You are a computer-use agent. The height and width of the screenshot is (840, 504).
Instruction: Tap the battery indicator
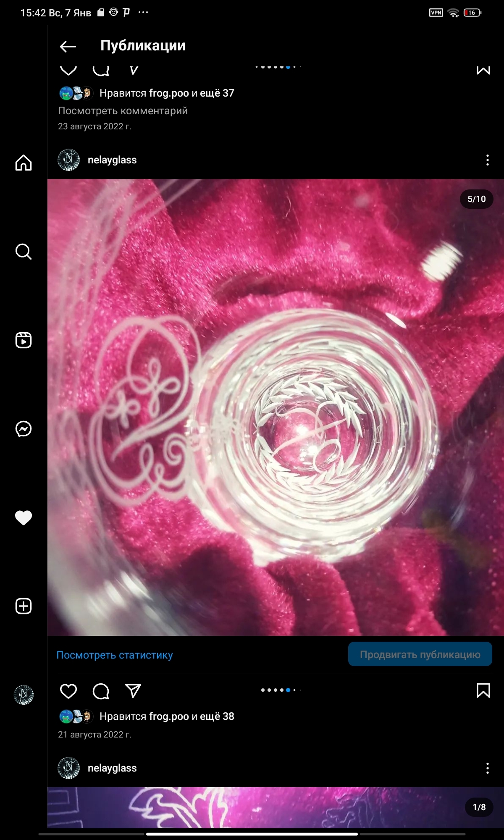[472, 13]
